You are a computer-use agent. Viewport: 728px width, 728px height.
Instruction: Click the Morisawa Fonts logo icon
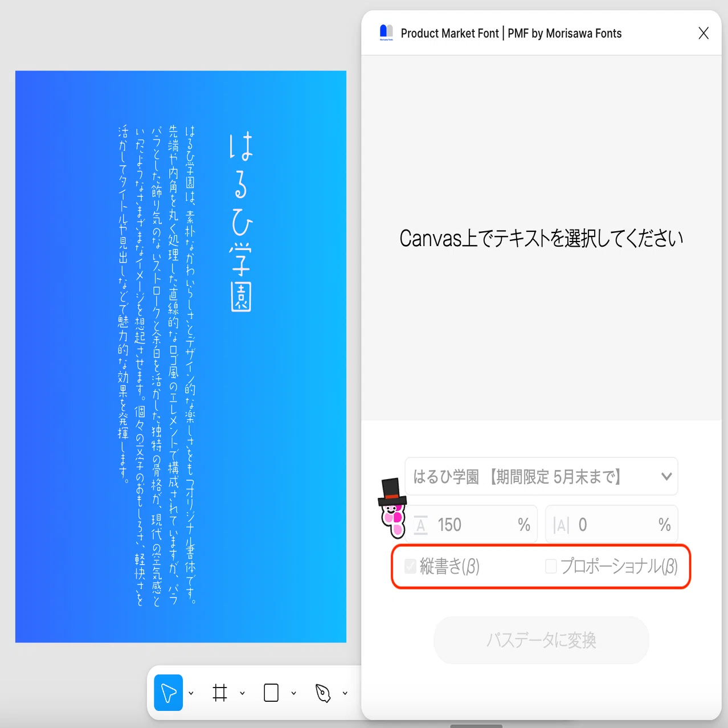pyautogui.click(x=386, y=32)
